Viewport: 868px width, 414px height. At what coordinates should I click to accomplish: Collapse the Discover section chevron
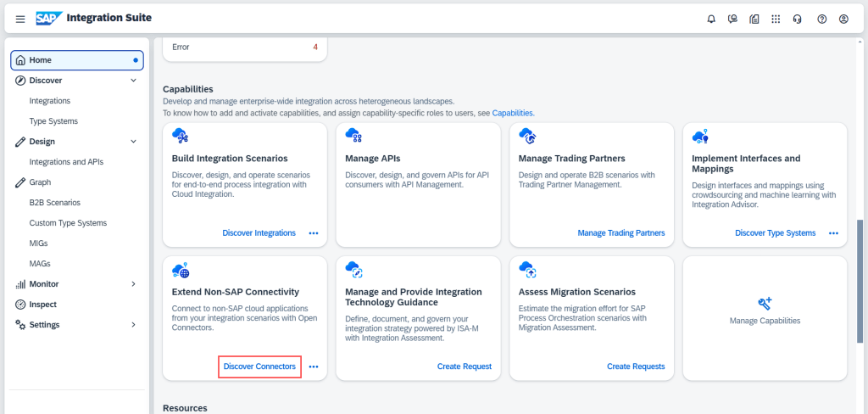133,81
